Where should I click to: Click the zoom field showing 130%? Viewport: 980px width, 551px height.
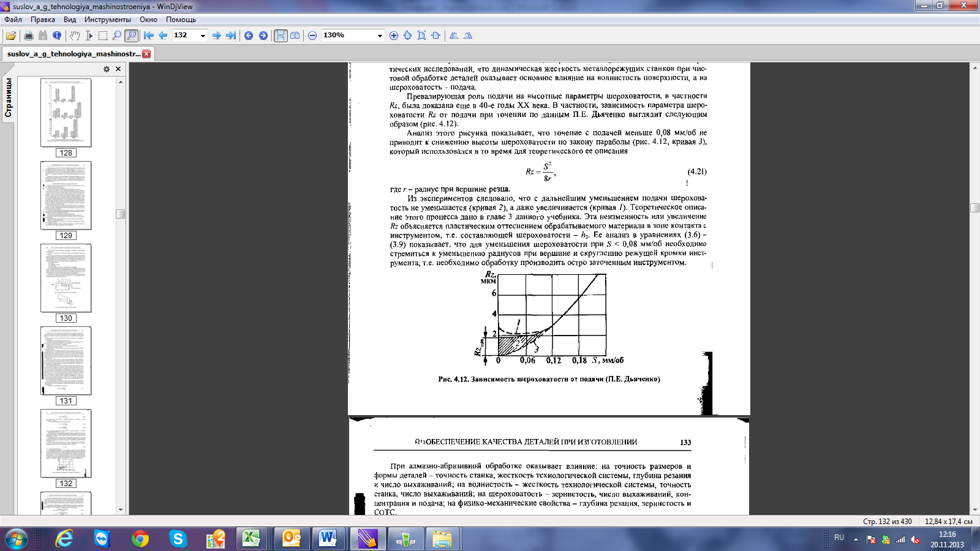click(x=348, y=36)
